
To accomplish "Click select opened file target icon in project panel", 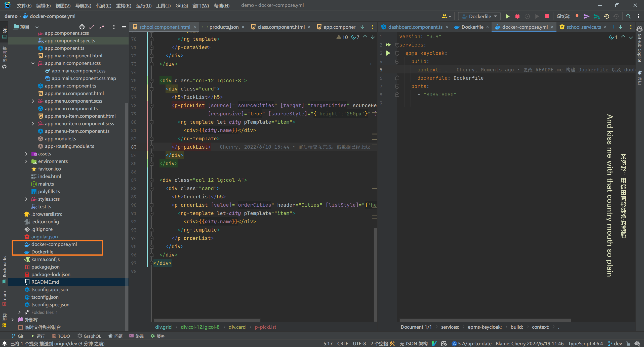I will pyautogui.click(x=82, y=27).
